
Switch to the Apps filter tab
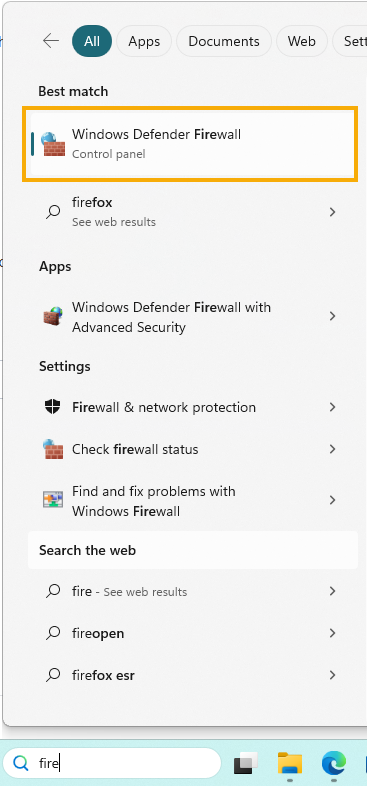[144, 41]
